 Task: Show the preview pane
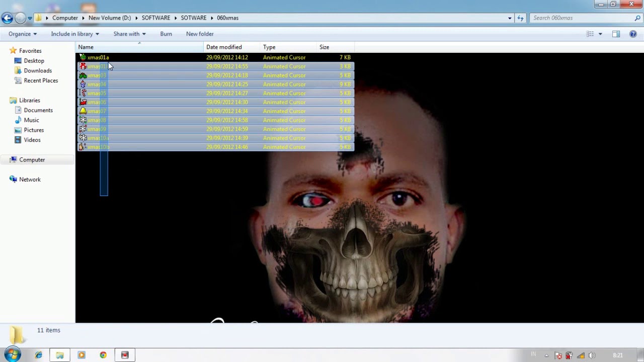pyautogui.click(x=616, y=34)
